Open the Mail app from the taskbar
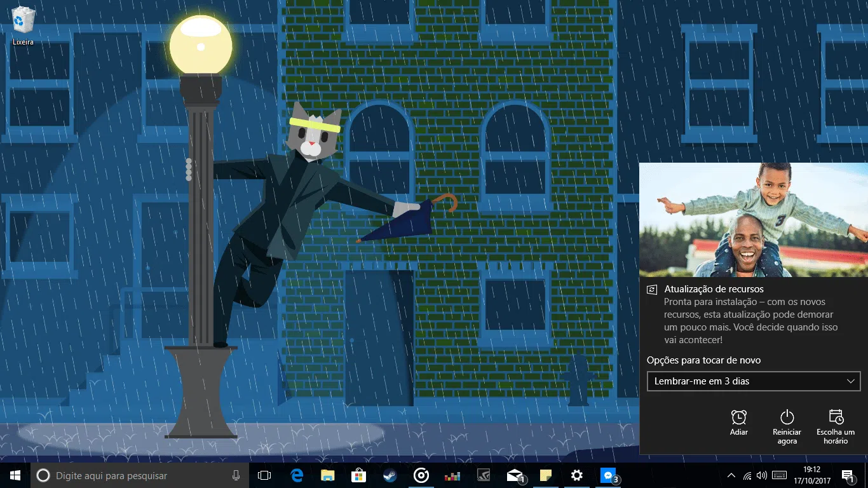The image size is (868, 488). [515, 475]
